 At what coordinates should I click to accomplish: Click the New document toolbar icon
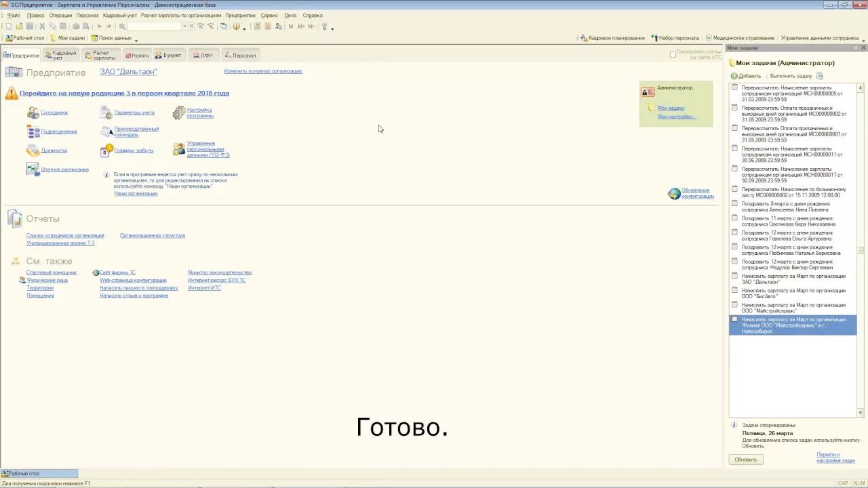pyautogui.click(x=9, y=26)
